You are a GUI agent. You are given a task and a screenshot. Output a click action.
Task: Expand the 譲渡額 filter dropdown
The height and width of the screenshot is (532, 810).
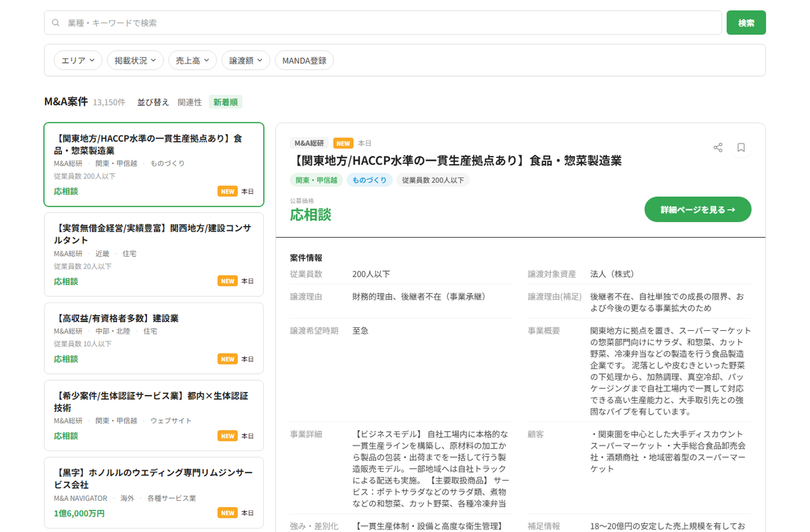point(246,60)
